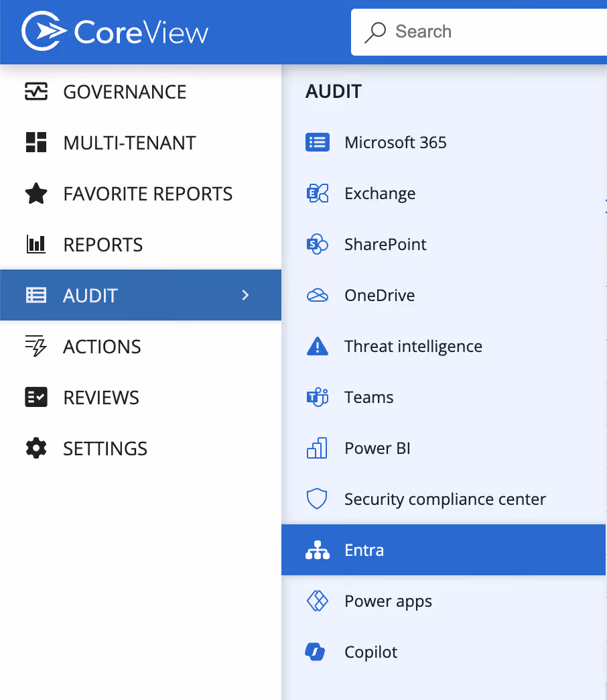Screen dimensions: 607x700
Task: Select the Microsoft 365 audit icon
Action: (x=317, y=142)
